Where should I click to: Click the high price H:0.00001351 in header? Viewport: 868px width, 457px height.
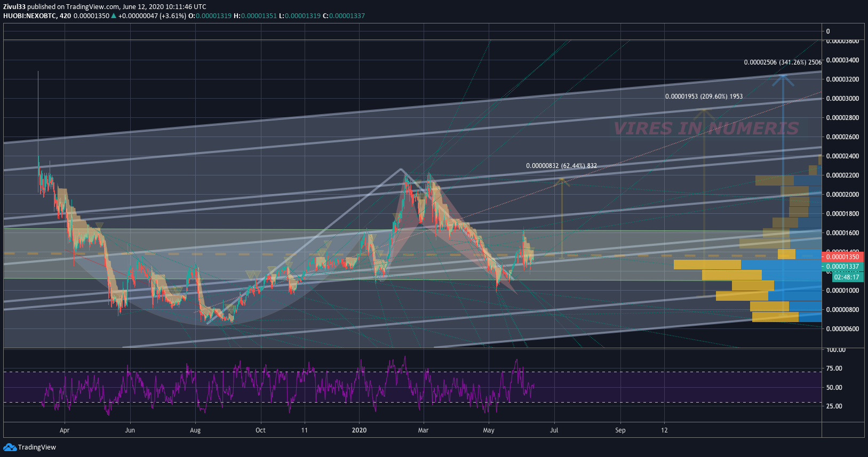[255, 16]
